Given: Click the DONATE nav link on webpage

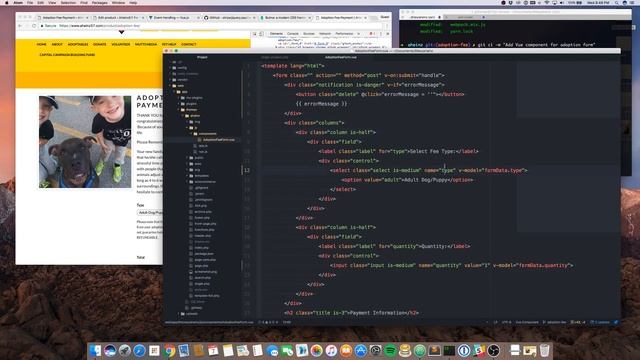Looking at the screenshot, I should [x=100, y=44].
